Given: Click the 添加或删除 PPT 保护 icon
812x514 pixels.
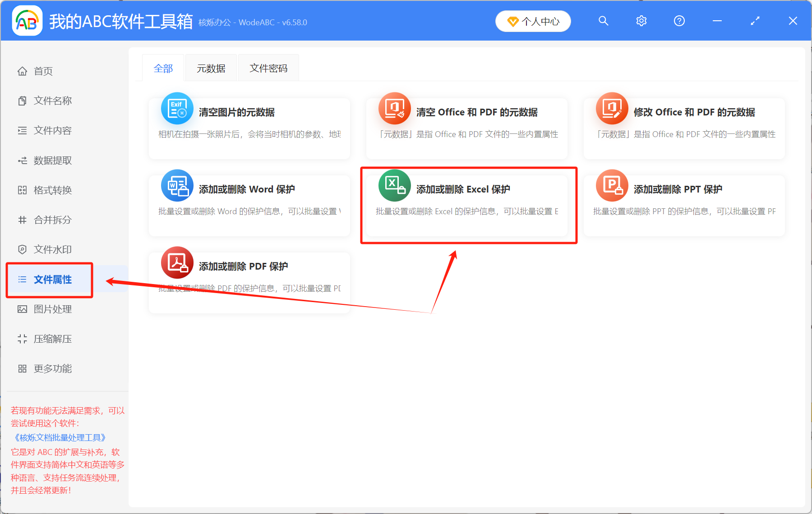Looking at the screenshot, I should (x=612, y=185).
